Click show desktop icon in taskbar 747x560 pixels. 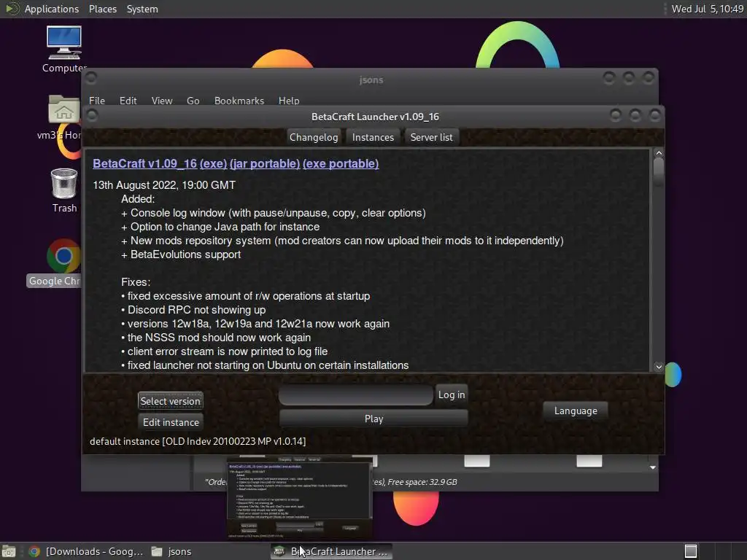9,551
